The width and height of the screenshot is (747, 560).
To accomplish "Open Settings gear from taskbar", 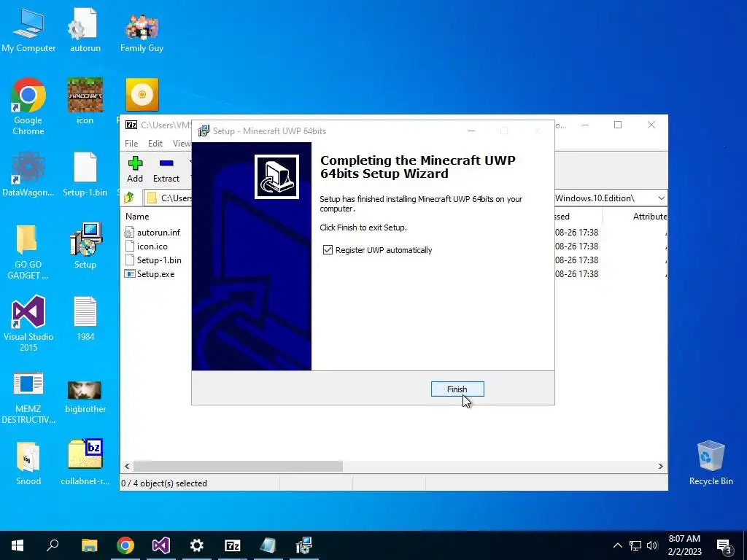I will point(197,545).
